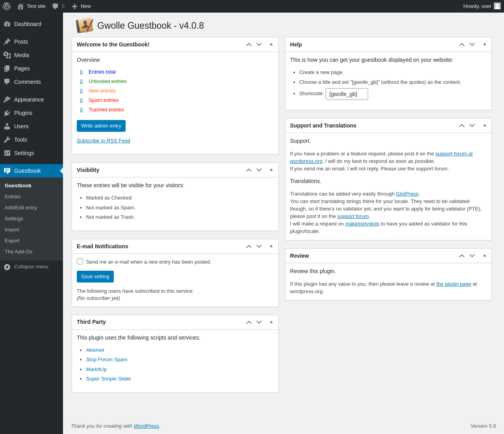The width and height of the screenshot is (504, 434).
Task: Open Subscribe to RSS Feed link
Action: [x=104, y=141]
